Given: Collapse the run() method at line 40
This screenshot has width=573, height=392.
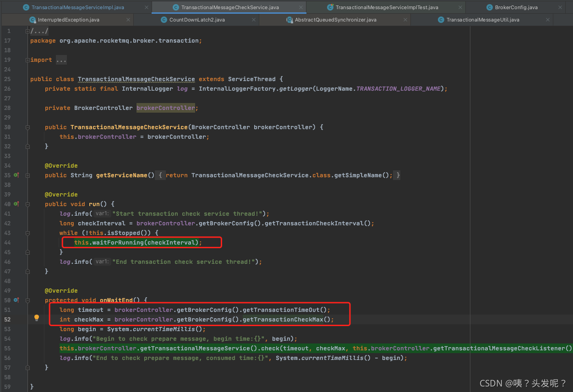Looking at the screenshot, I should coord(27,204).
